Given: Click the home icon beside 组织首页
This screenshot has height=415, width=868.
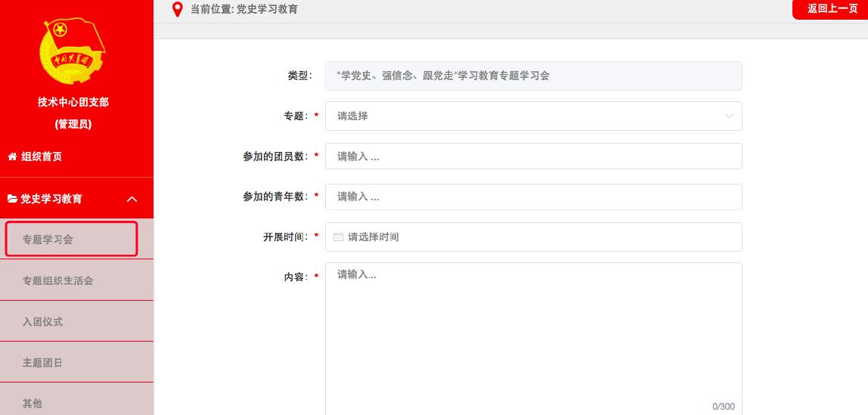Looking at the screenshot, I should [x=12, y=157].
